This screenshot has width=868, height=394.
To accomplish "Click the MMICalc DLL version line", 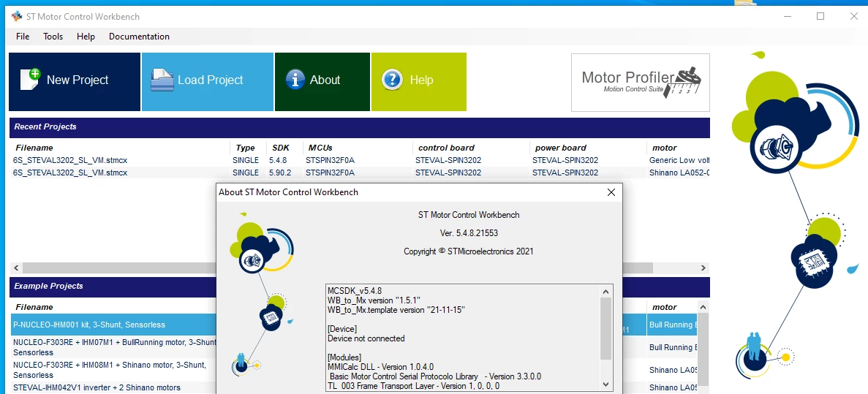I will click(x=380, y=366).
